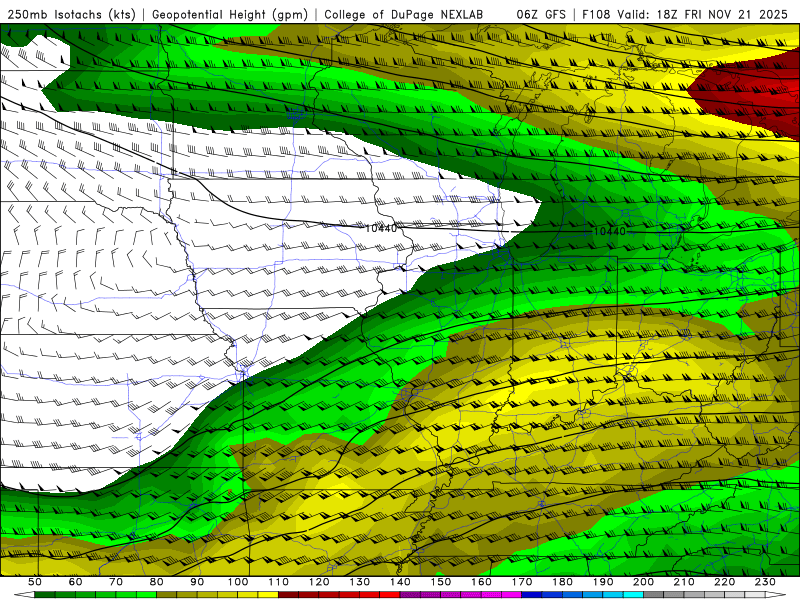This screenshot has width=800, height=600.
Task: Click the 200 value on the color scale
Action: (x=644, y=582)
